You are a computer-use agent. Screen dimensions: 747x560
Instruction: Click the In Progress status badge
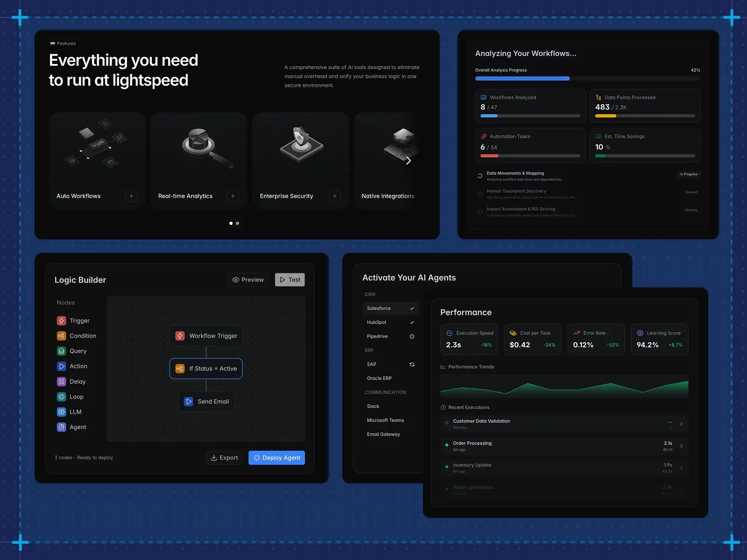pyautogui.click(x=689, y=174)
